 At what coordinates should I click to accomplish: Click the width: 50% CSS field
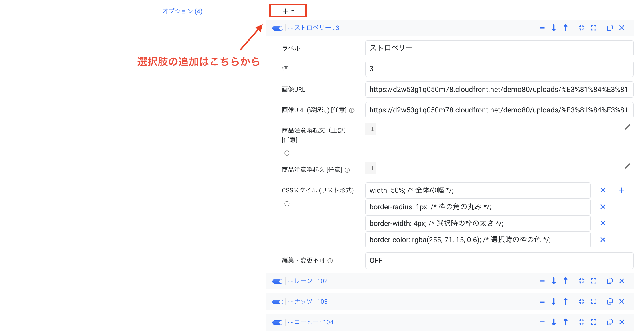pos(478,190)
